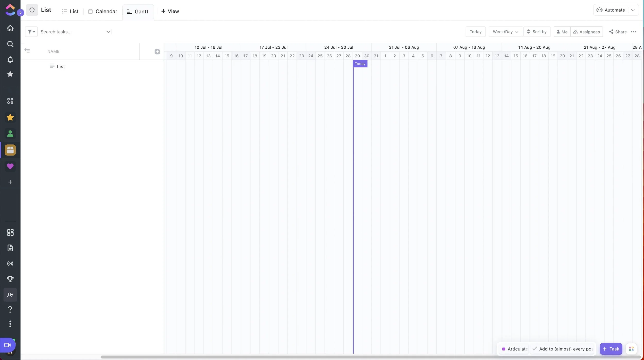Collapse the task name sidebar panel

(27, 50)
